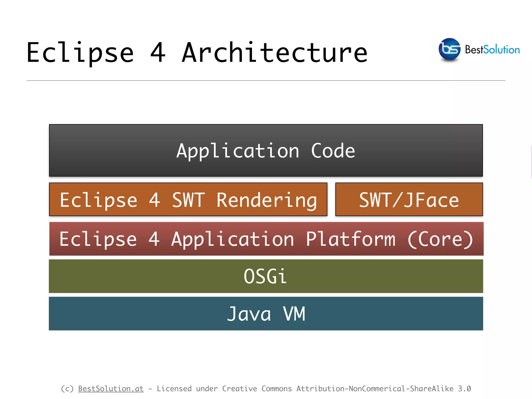Click the 3.0 version number in footer

[x=464, y=389]
